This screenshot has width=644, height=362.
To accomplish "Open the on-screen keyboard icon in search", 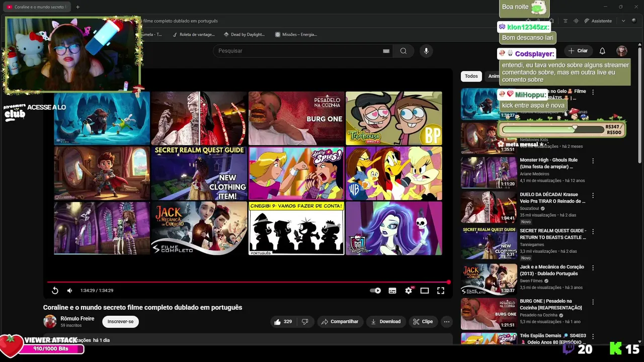I will 386,51.
